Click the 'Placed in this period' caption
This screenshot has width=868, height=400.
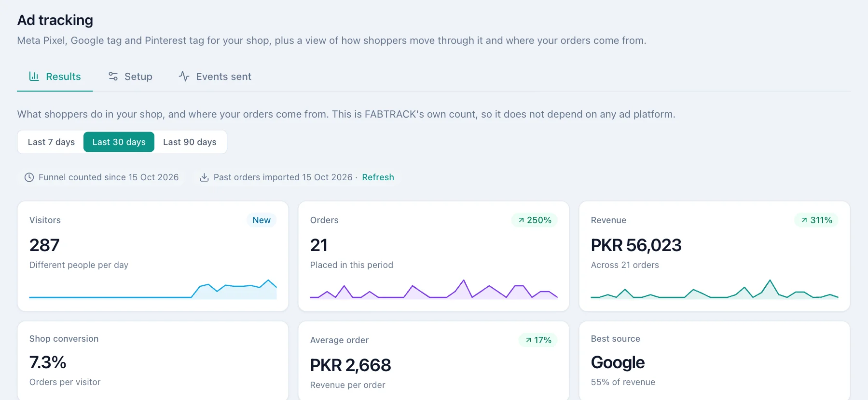[x=351, y=265]
